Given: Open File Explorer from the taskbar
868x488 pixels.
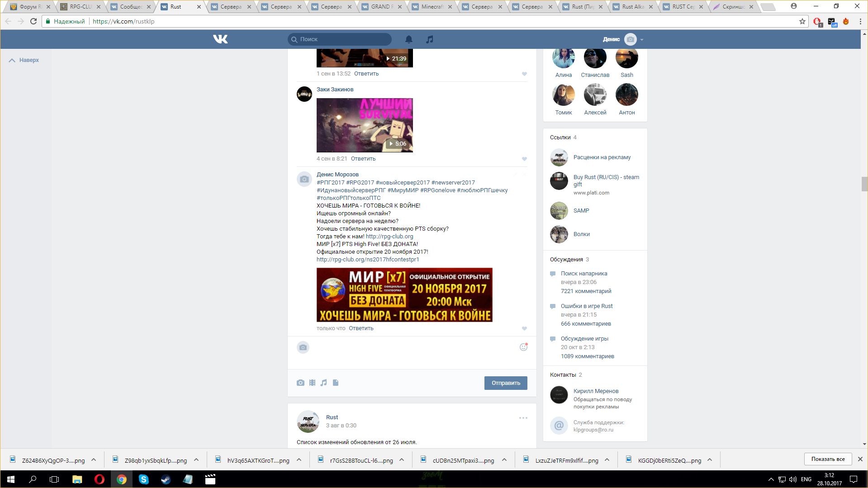Looking at the screenshot, I should click(77, 479).
